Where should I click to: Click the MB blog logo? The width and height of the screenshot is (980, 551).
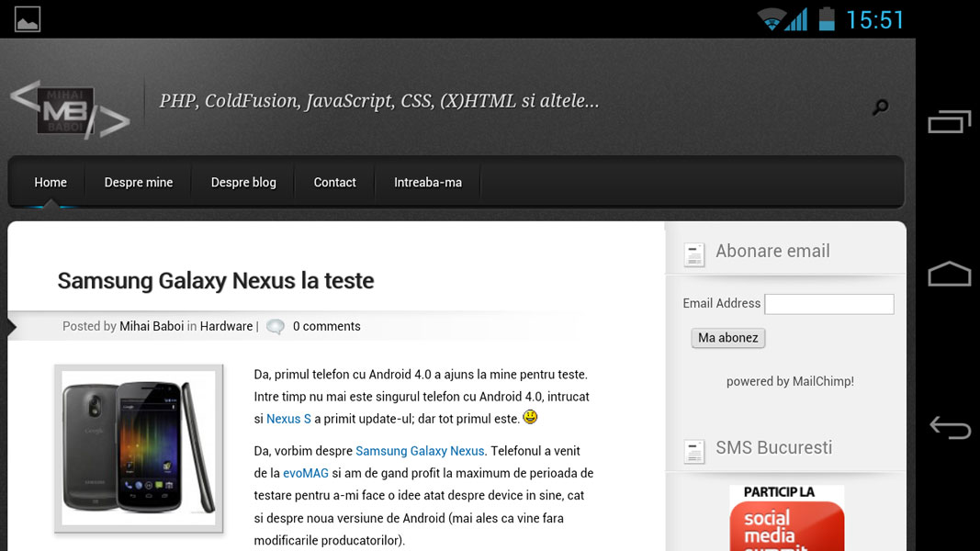(x=69, y=110)
